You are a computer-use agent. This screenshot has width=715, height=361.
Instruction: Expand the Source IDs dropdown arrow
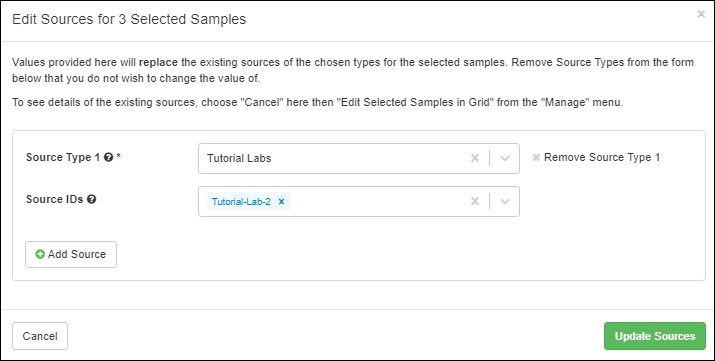505,201
